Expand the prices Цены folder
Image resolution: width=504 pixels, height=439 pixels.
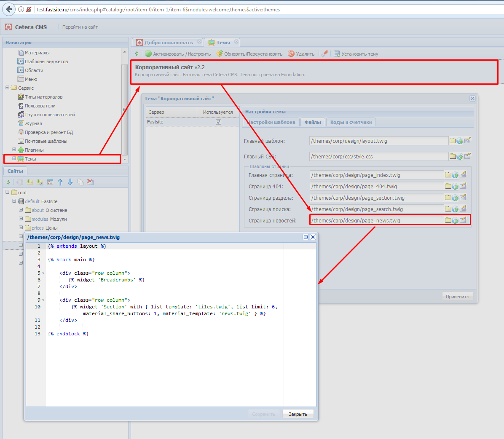[x=21, y=228]
